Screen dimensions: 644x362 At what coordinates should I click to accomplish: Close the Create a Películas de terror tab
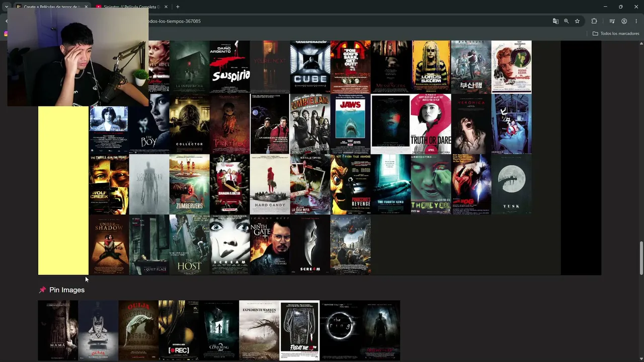pos(86,7)
